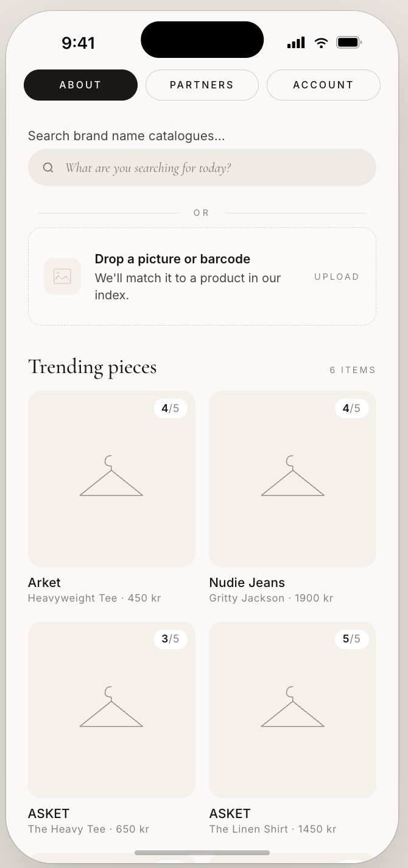Click the 6 ITEMS label

(x=353, y=369)
